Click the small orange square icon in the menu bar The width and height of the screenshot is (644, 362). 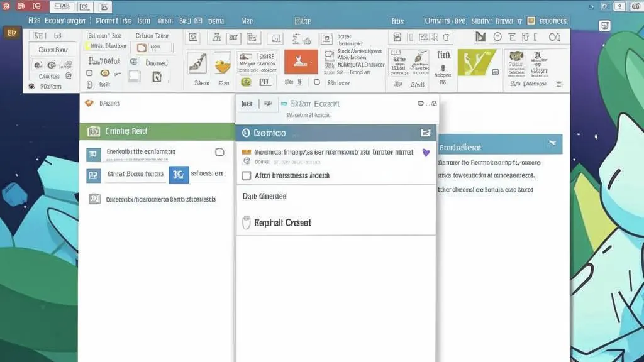coord(531,21)
